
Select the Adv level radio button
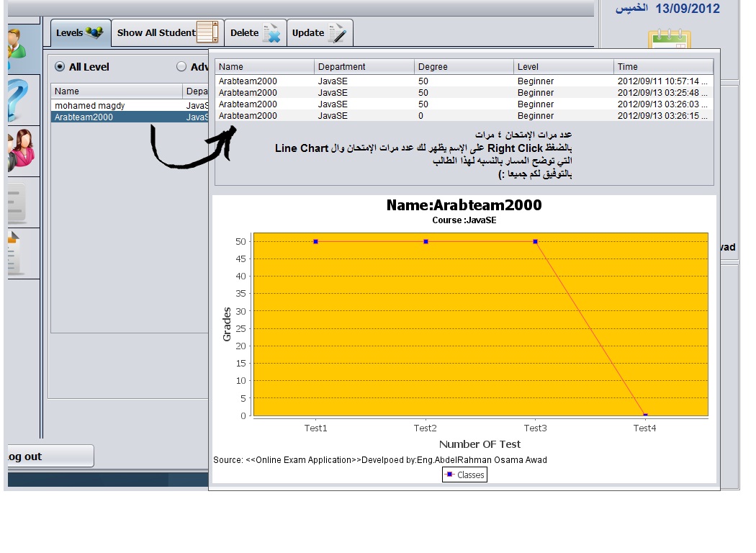pyautogui.click(x=181, y=66)
